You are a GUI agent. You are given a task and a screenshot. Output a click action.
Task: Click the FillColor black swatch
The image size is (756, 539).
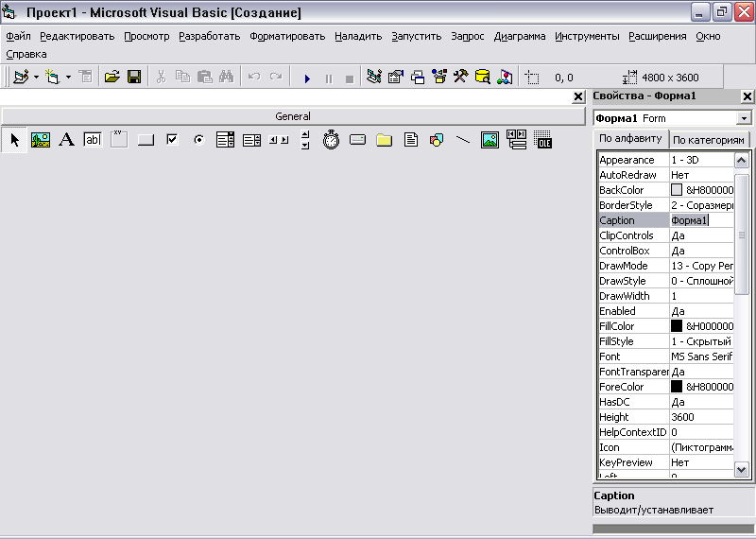point(677,326)
